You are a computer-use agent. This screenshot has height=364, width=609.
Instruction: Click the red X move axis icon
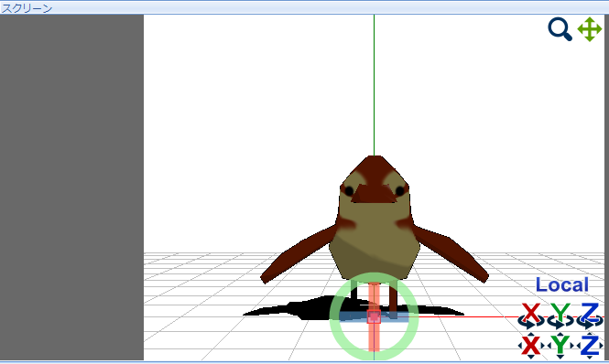pyautogui.click(x=531, y=346)
